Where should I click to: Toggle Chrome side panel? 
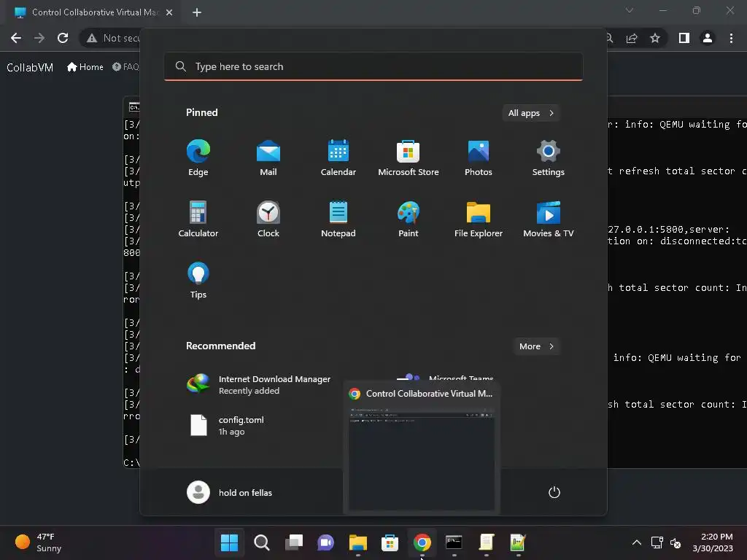[684, 38]
